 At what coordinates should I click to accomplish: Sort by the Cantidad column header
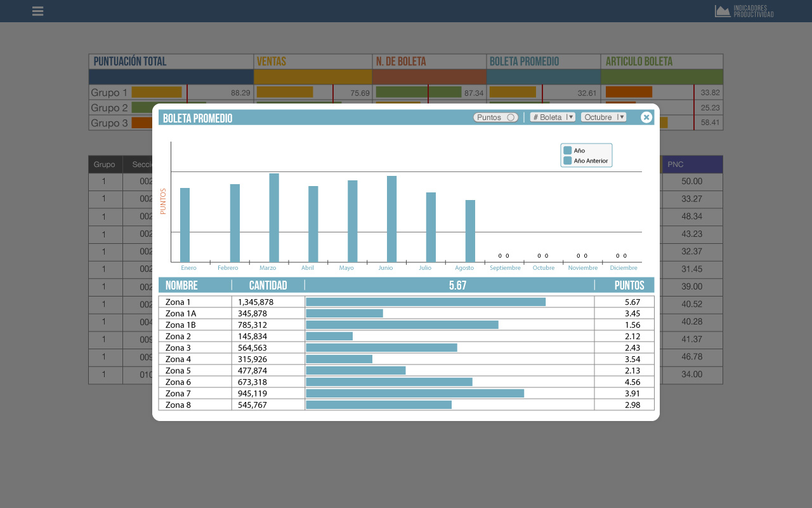(x=268, y=286)
